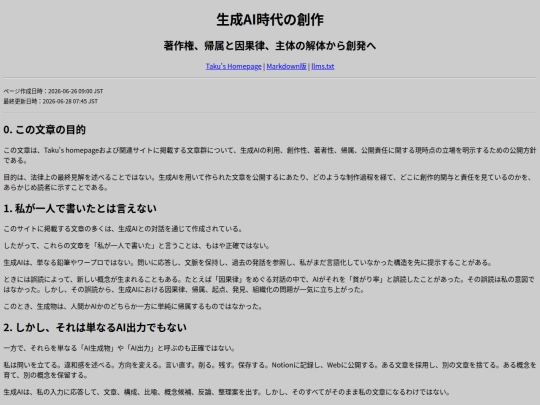Click the paragraph starting ときには誤読によって
Screen dimensions: 540x405
coord(269,284)
